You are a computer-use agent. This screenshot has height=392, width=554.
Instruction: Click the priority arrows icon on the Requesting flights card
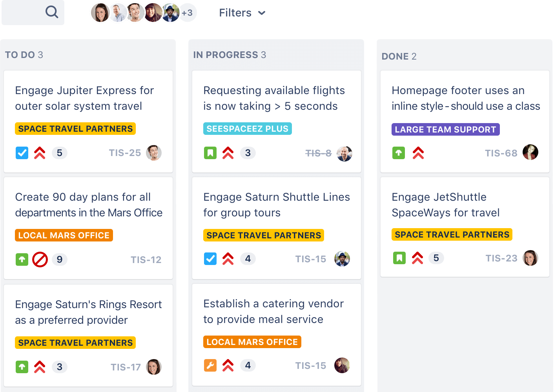228,153
